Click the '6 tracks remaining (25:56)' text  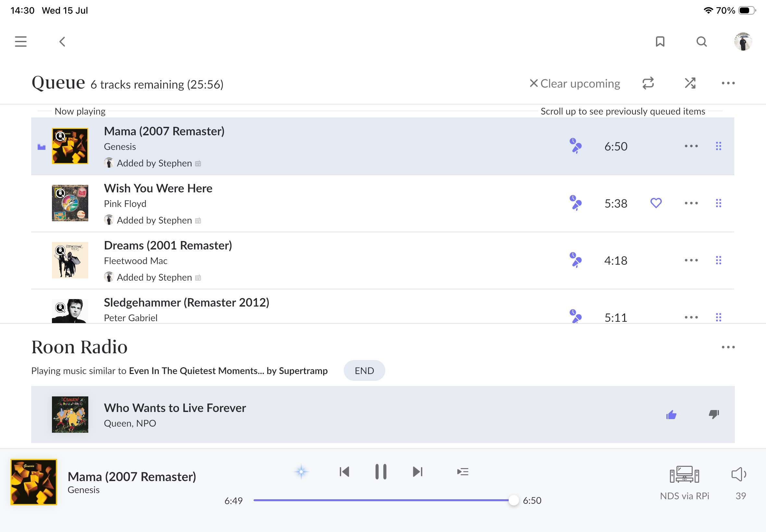pyautogui.click(x=157, y=84)
